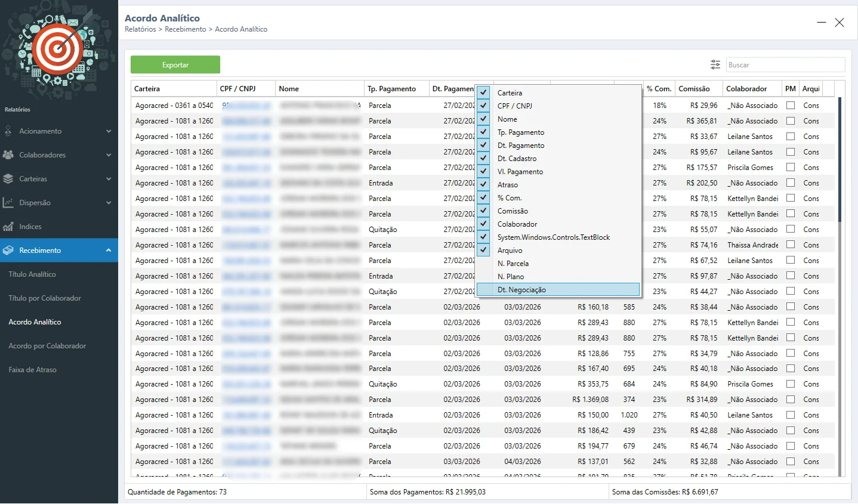Viewport: 858px width, 504px height.
Task: Toggle the Atraso column visibility checkbox
Action: pos(484,184)
